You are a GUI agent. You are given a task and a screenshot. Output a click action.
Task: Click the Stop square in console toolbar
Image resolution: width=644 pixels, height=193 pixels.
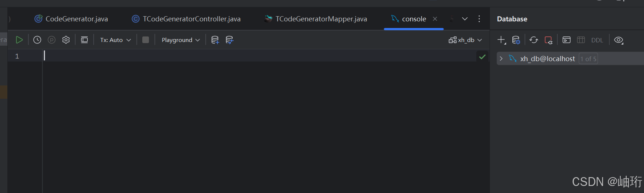(x=146, y=40)
